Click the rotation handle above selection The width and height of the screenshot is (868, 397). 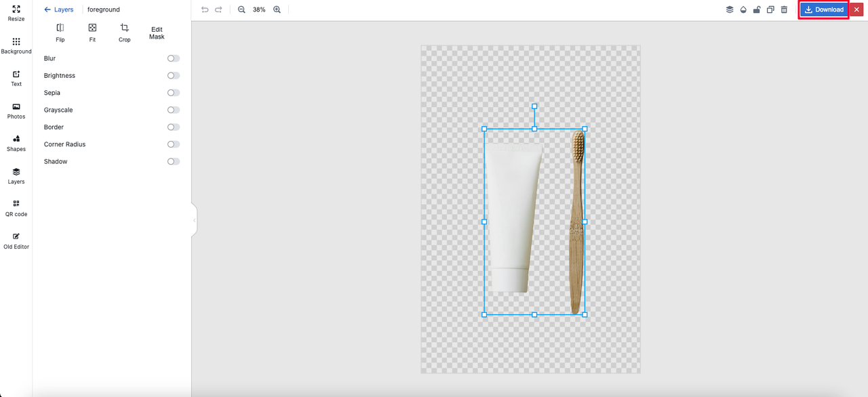pyautogui.click(x=534, y=106)
